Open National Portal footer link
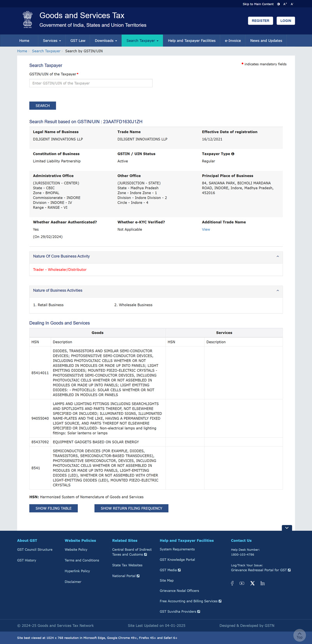 (126, 576)
